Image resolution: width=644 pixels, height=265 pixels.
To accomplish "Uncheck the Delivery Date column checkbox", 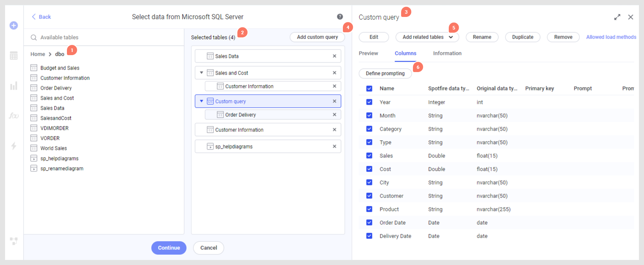I will click(x=369, y=236).
